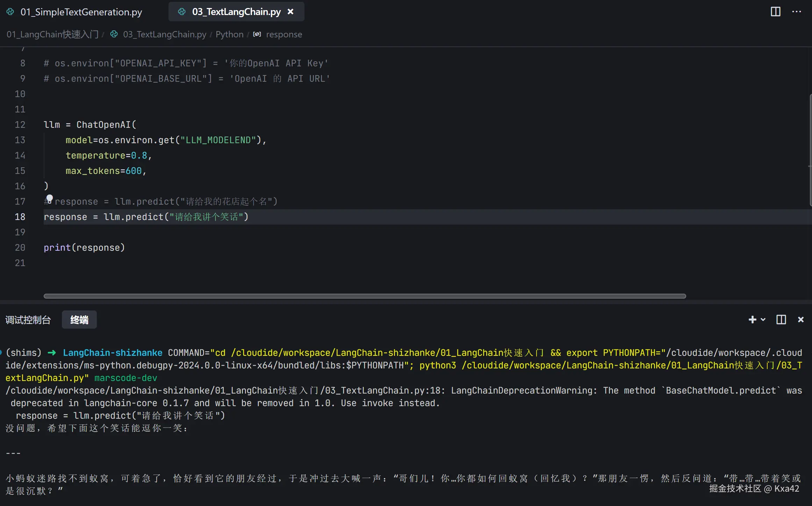Open the 调试控制台 debug console tab
Image resolution: width=812 pixels, height=506 pixels.
point(28,320)
